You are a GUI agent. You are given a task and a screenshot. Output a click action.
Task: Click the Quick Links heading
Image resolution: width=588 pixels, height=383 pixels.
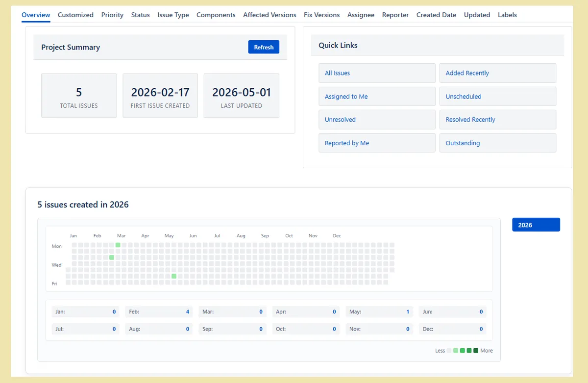coord(338,45)
